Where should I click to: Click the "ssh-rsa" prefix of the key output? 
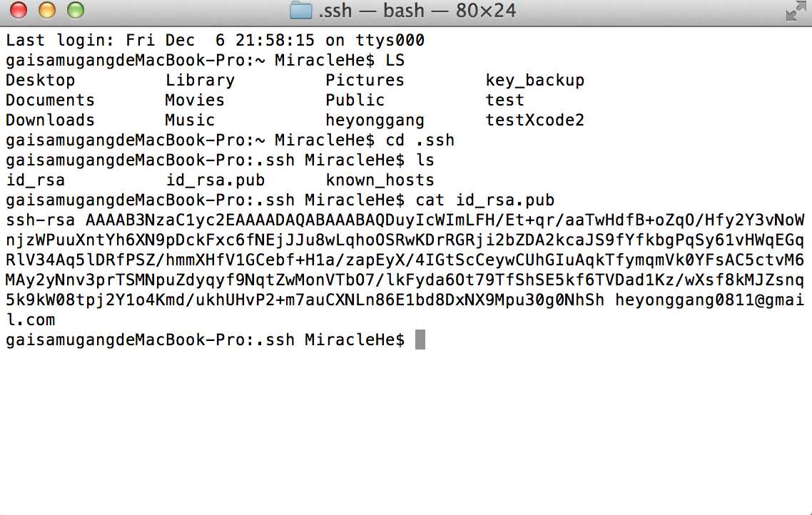[40, 220]
